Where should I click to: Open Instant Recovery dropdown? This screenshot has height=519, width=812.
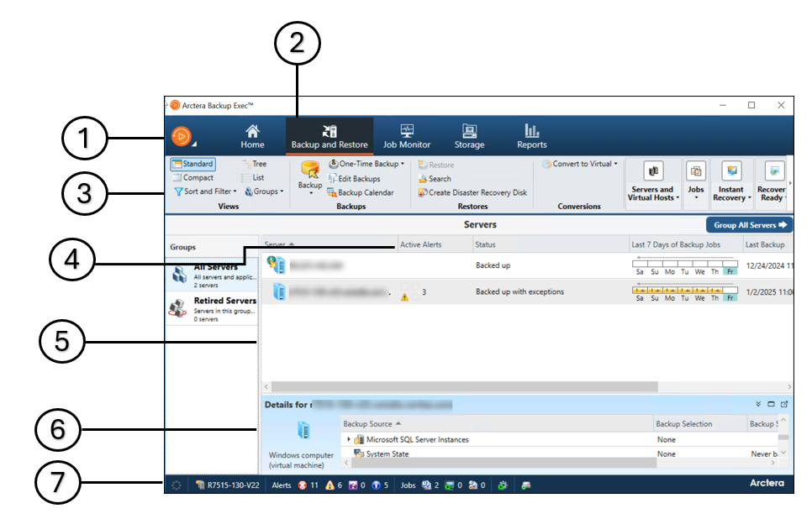[731, 184]
